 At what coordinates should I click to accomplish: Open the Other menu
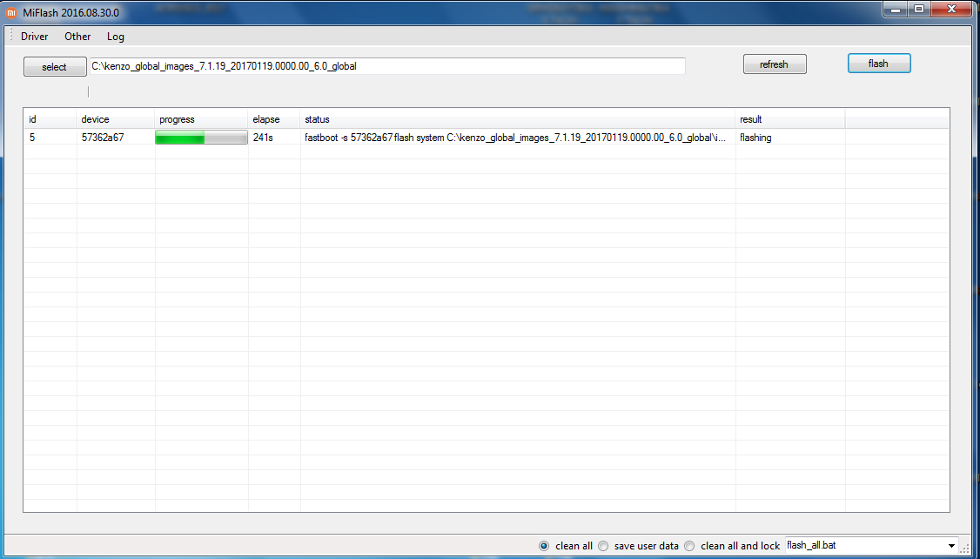pyautogui.click(x=77, y=37)
